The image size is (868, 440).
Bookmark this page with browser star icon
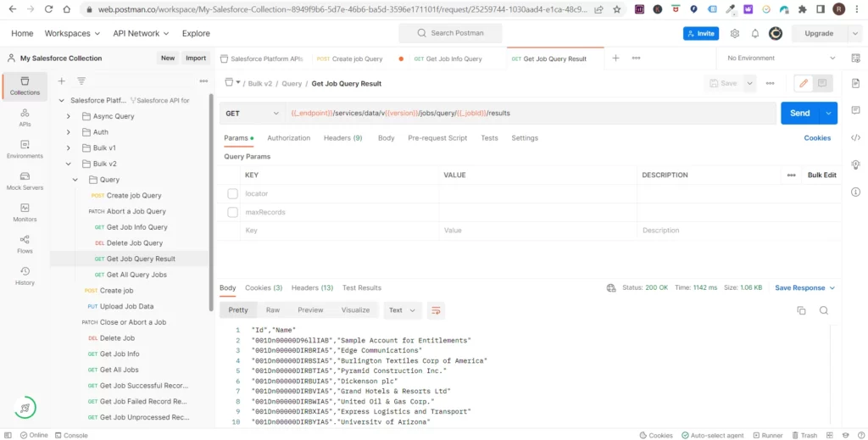coord(617,9)
